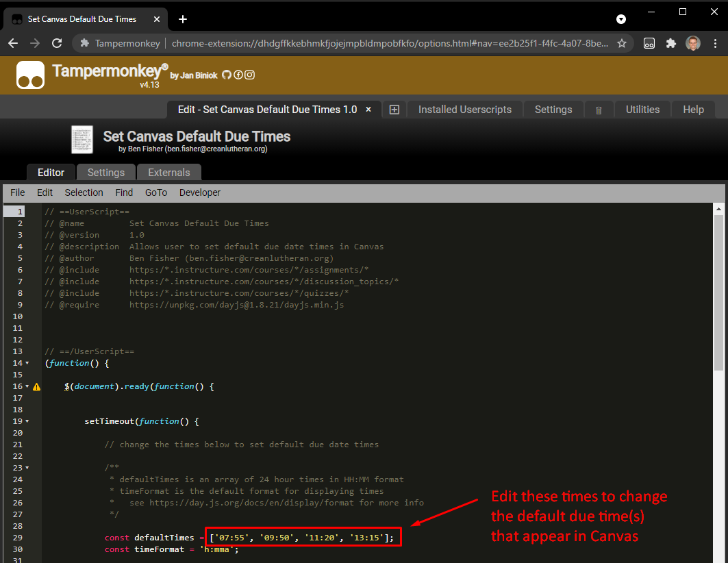The height and width of the screenshot is (563, 728).
Task: Click the editor vertical scrollbar thumb
Action: pos(718,292)
